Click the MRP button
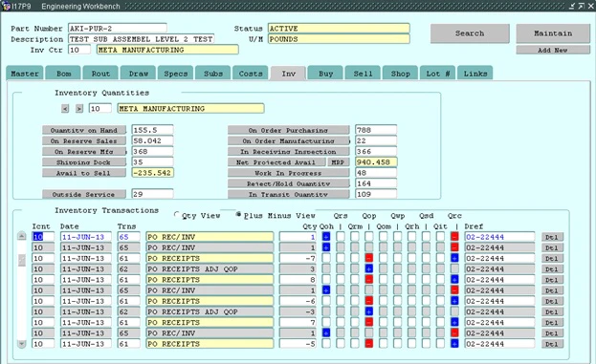Image resolution: width=596 pixels, height=364 pixels. 337,162
